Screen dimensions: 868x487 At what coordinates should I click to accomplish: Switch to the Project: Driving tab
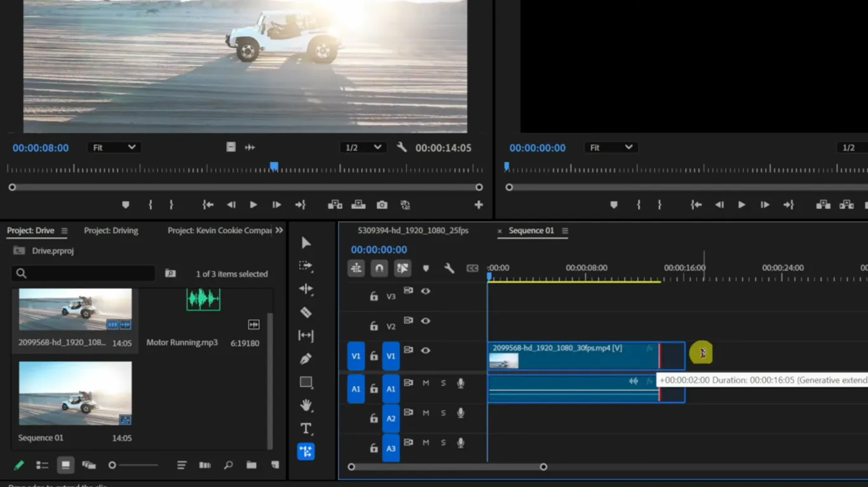[x=111, y=230]
